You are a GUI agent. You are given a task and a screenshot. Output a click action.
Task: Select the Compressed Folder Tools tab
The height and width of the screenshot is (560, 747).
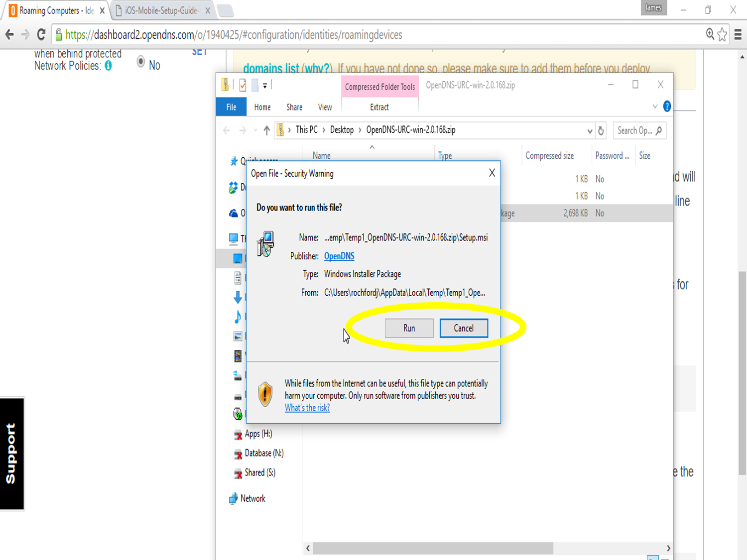pyautogui.click(x=380, y=87)
